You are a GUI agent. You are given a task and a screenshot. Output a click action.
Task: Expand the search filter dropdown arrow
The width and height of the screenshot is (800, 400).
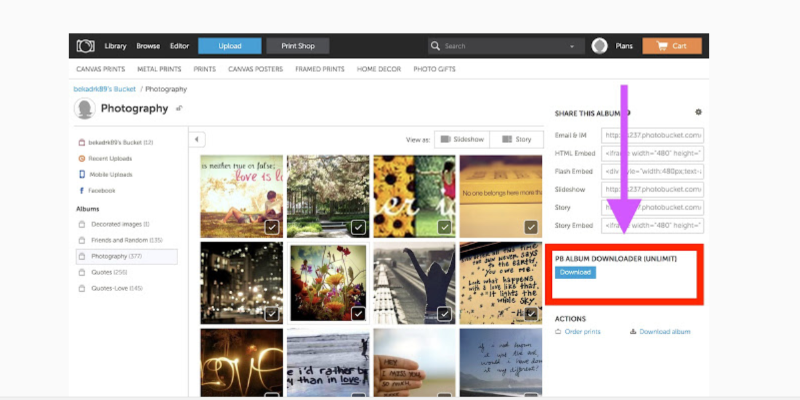(x=572, y=46)
